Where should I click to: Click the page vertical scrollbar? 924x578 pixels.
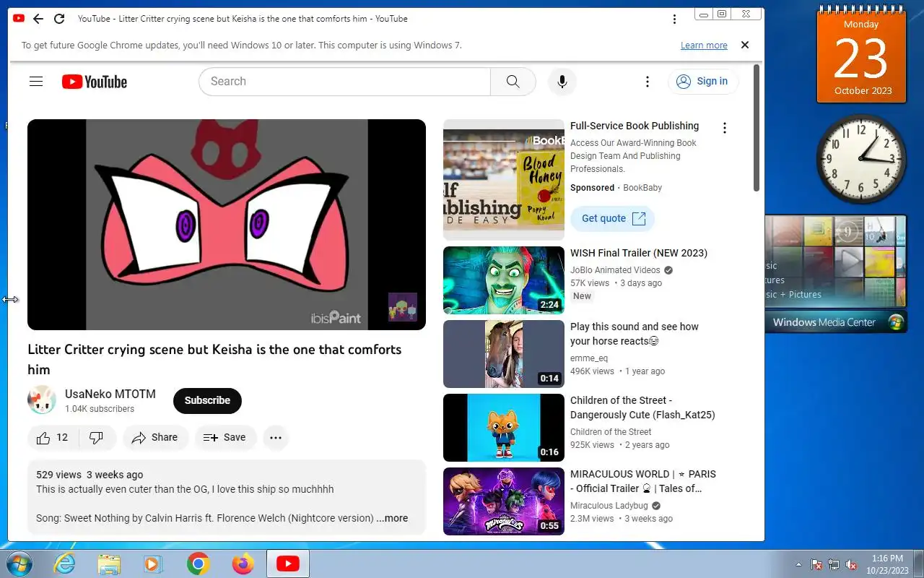pos(757,128)
